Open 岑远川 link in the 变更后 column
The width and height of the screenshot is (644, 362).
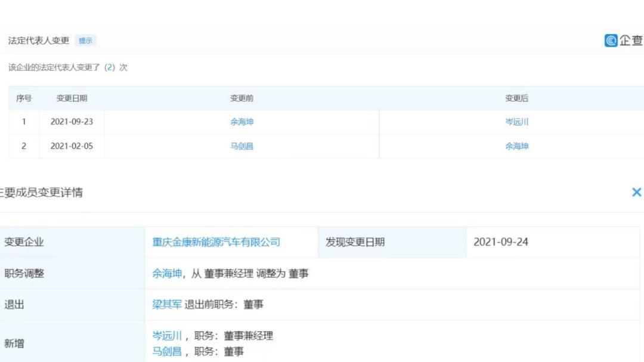516,122
